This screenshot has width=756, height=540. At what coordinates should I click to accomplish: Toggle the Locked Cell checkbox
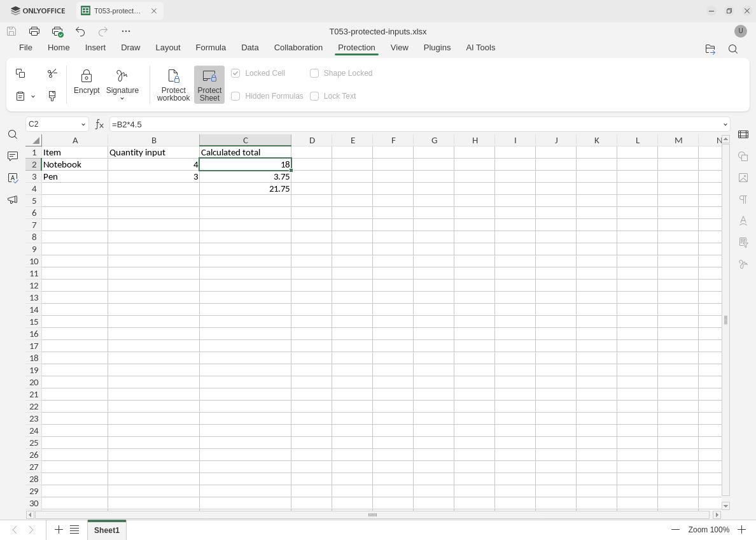[235, 73]
